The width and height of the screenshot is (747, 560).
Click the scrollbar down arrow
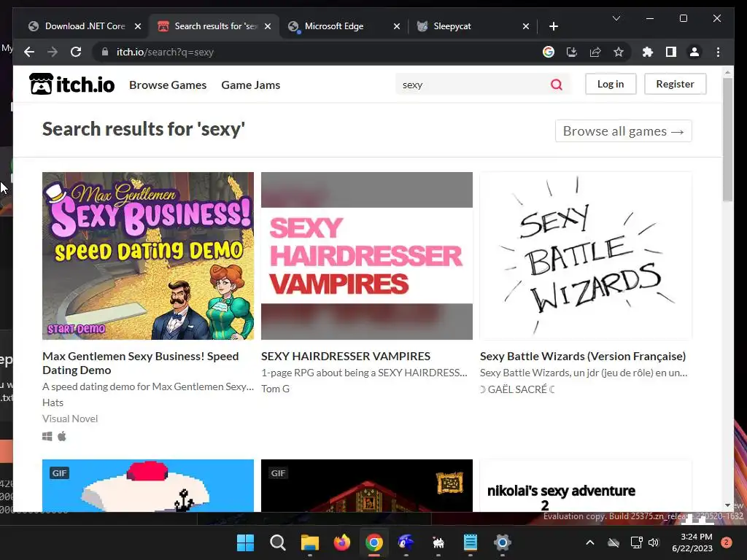click(x=727, y=505)
